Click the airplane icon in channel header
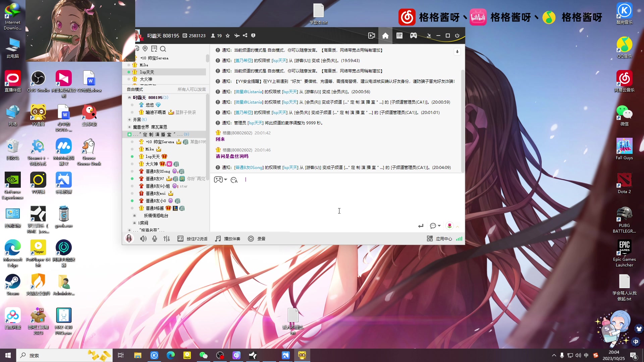 pos(237,36)
